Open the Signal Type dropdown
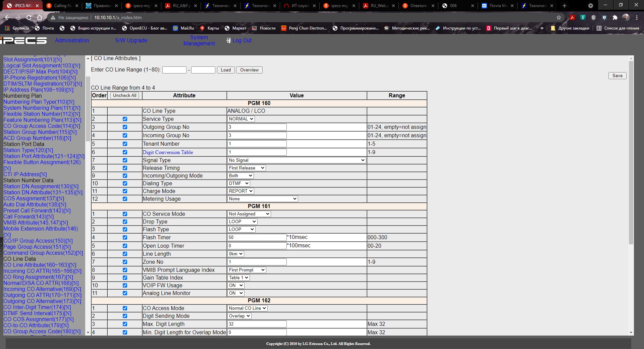The image size is (644, 349). click(x=297, y=160)
